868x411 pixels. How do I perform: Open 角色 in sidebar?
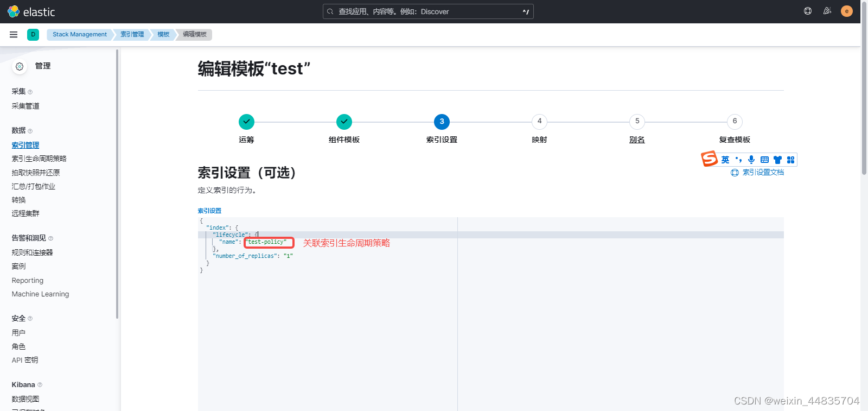19,346
